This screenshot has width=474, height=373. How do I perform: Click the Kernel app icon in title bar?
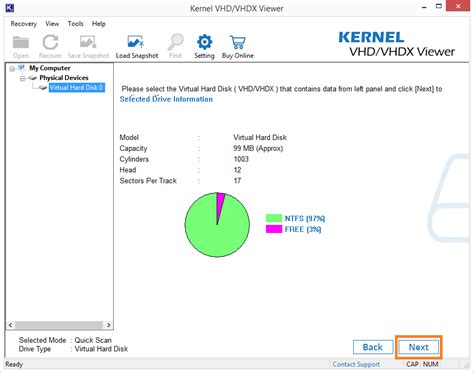click(10, 7)
